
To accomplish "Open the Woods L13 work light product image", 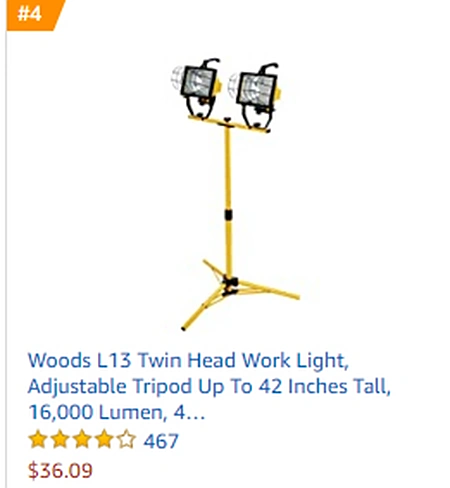I will pos(235,194).
